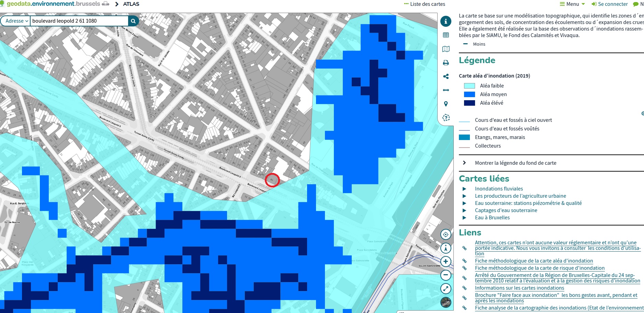Print the map using printer icon
Viewport: 644px width, 313px height.
click(446, 63)
